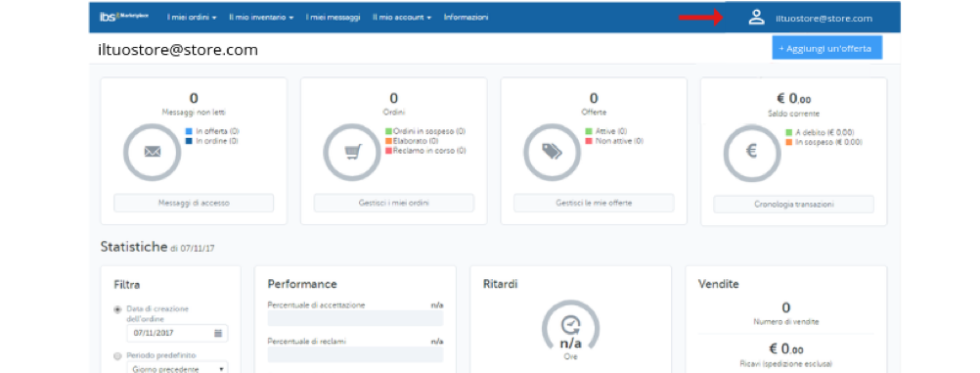
Task: Click the ibs Marketplace logo
Action: 124,18
